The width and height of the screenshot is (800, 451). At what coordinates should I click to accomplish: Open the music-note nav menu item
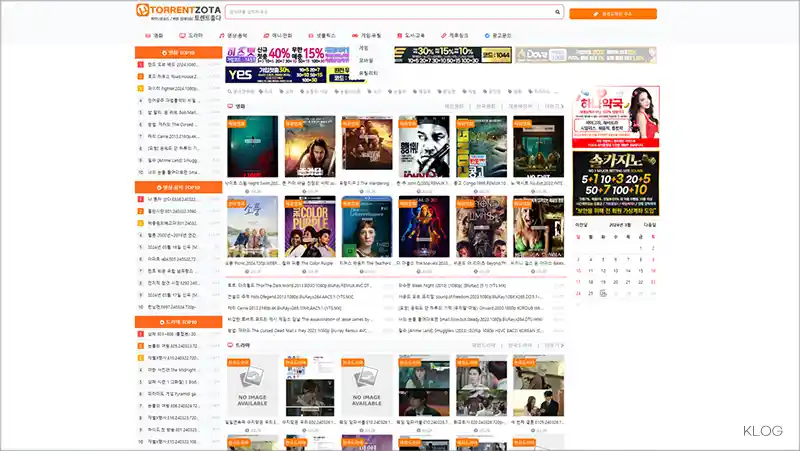click(233, 36)
